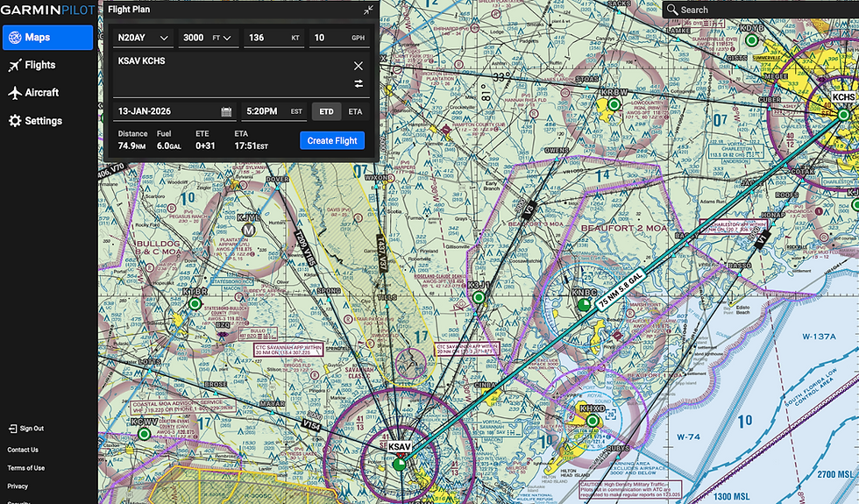Click the EST timezone label
Screen dimensions: 859x504
[296, 112]
